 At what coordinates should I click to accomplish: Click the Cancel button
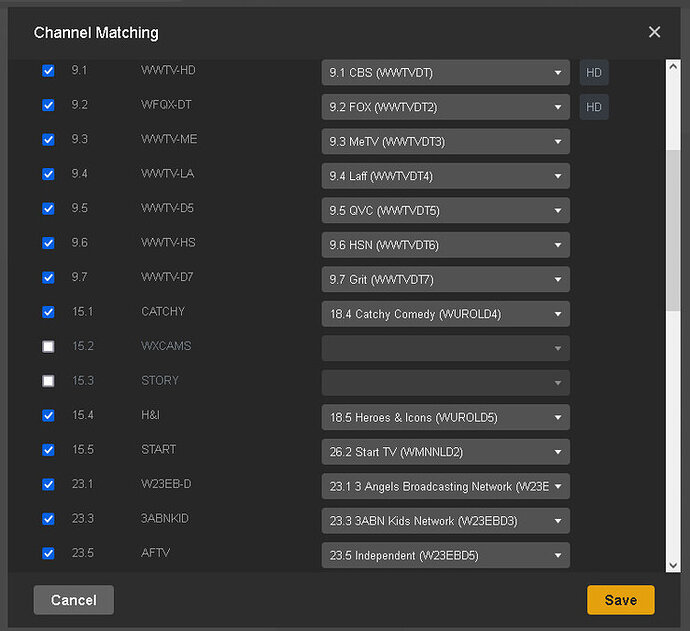pos(73,600)
